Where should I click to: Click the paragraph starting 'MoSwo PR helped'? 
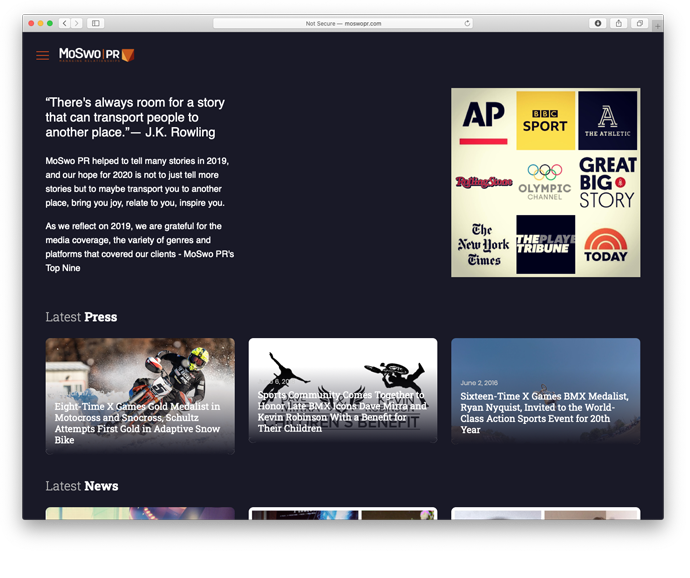click(137, 182)
